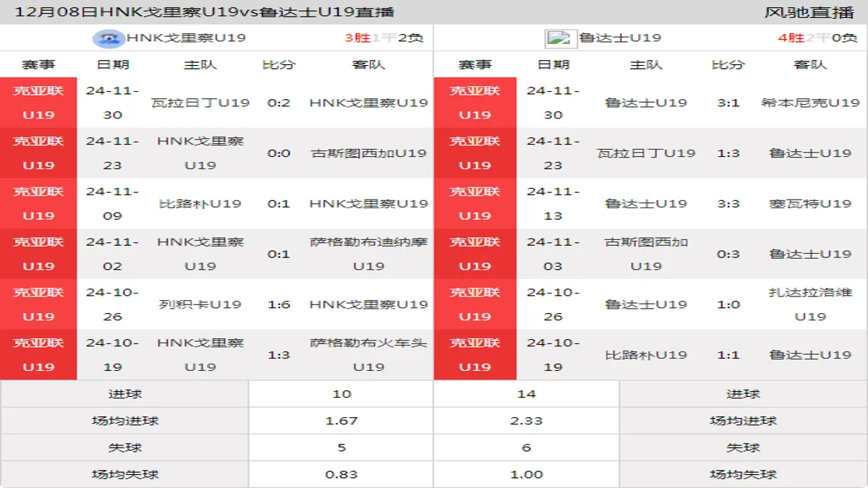Open 扎达拉洛维U19 team page
This screenshot has height=488, width=868.
810,304
